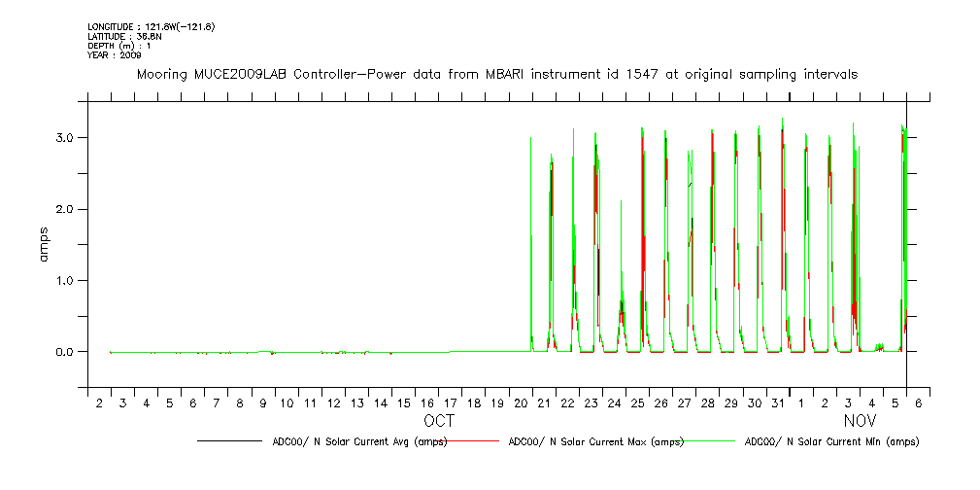Select the Solar Current Max legend label
The width and height of the screenshot is (980, 490).
tap(595, 441)
